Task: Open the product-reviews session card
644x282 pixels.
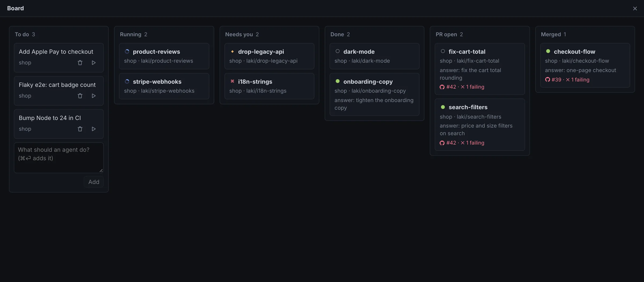Action: click(164, 56)
